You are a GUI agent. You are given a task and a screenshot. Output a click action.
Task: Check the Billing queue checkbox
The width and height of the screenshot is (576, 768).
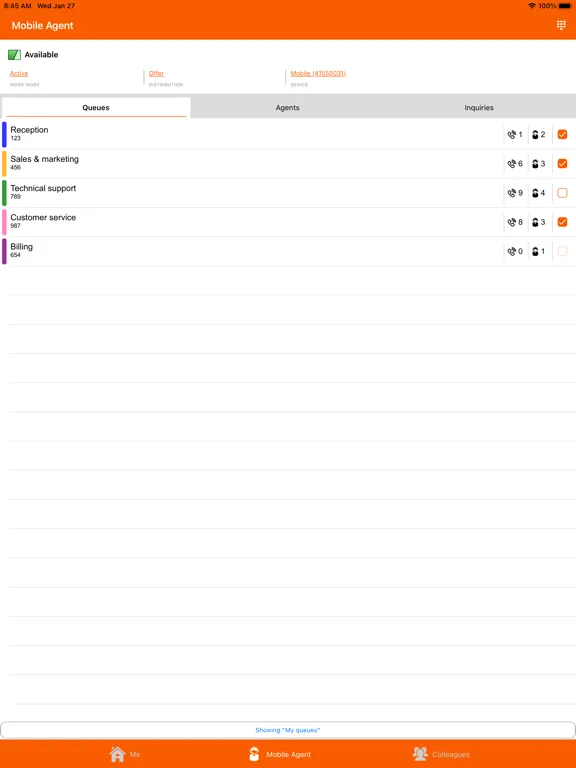pyautogui.click(x=562, y=251)
